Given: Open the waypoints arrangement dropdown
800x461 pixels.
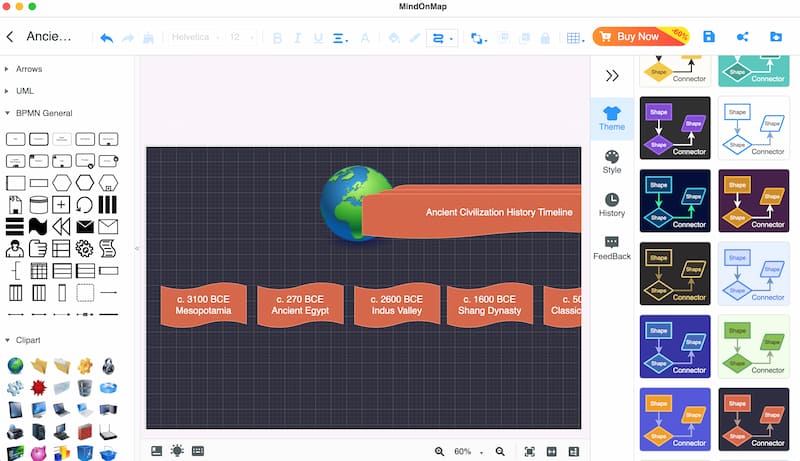Looking at the screenshot, I should click(x=479, y=38).
